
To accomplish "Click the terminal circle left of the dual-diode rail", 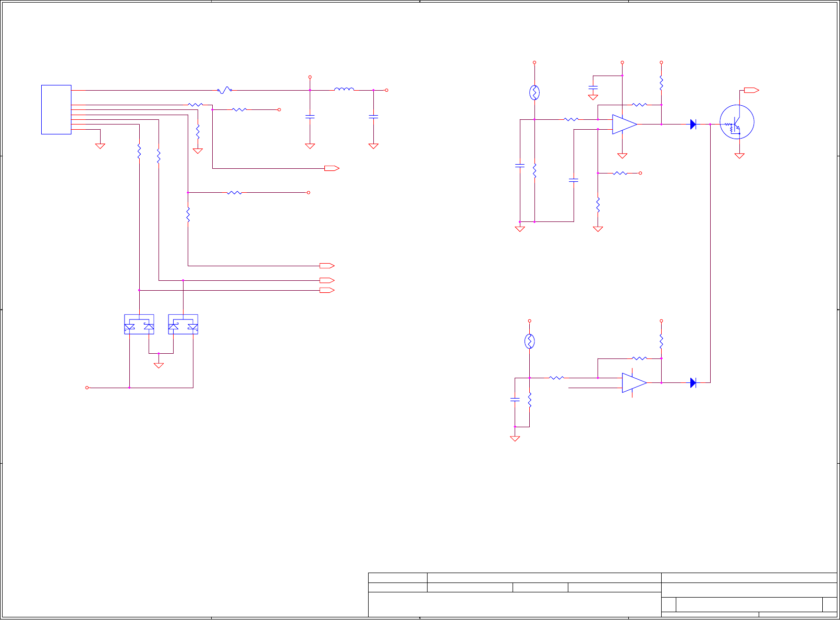I will (x=87, y=388).
